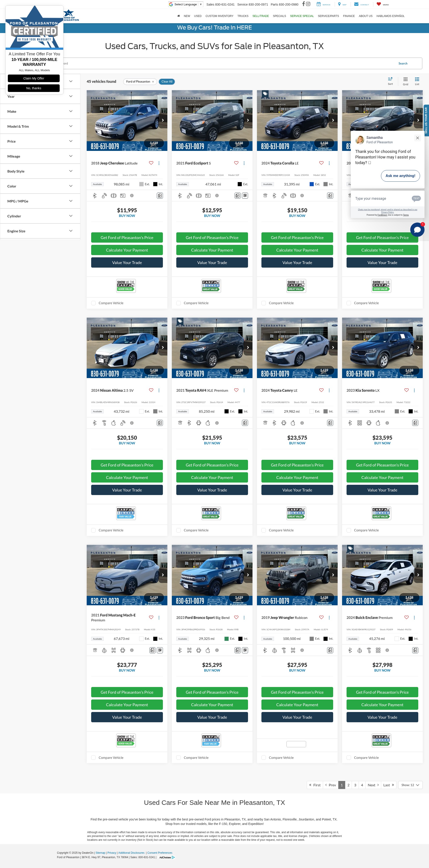This screenshot has width=429, height=868.
Task: Expand the Make filter
Action: click(x=40, y=111)
